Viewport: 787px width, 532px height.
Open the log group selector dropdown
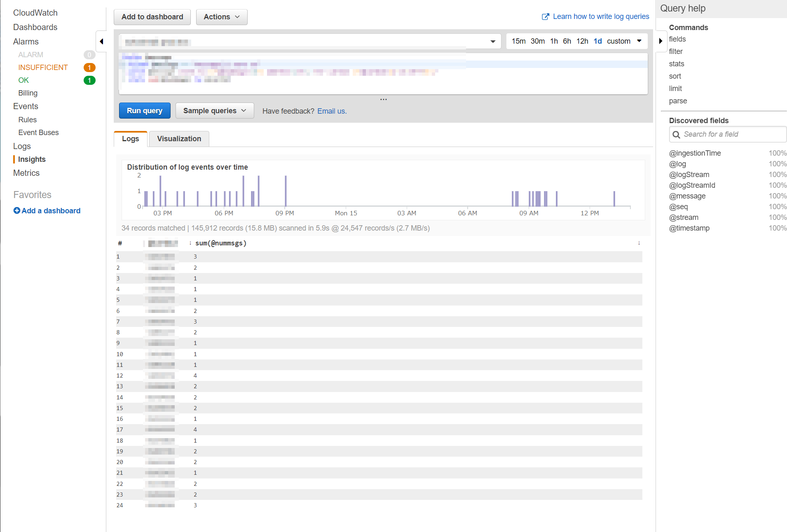click(493, 42)
